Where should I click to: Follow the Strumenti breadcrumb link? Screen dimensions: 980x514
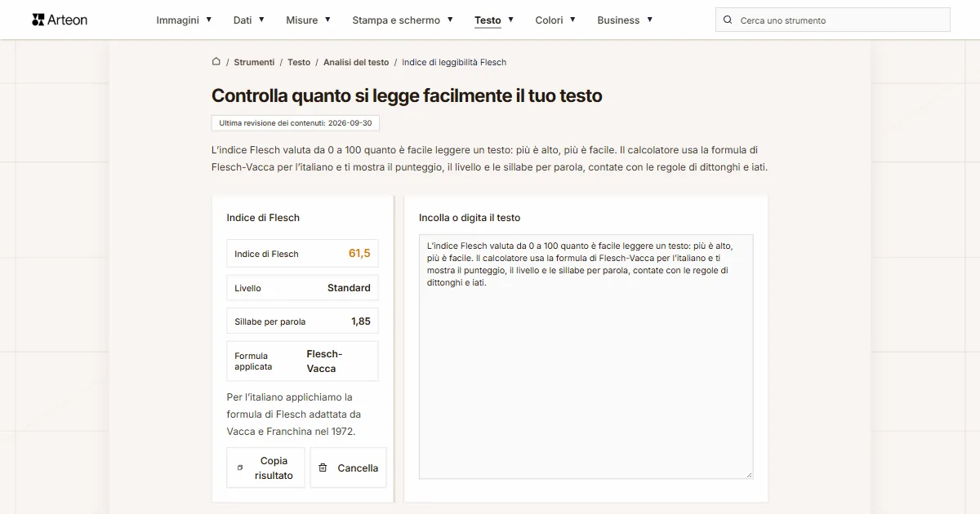[254, 62]
